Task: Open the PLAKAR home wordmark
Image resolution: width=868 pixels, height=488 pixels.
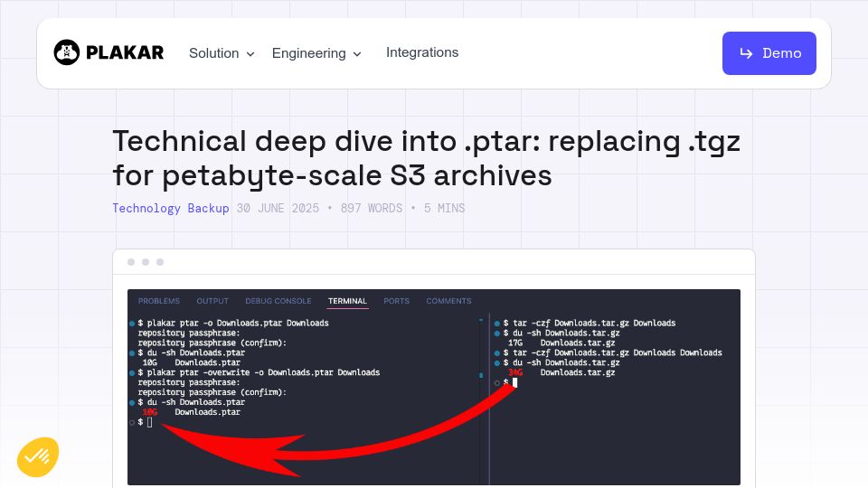Action: (125, 52)
